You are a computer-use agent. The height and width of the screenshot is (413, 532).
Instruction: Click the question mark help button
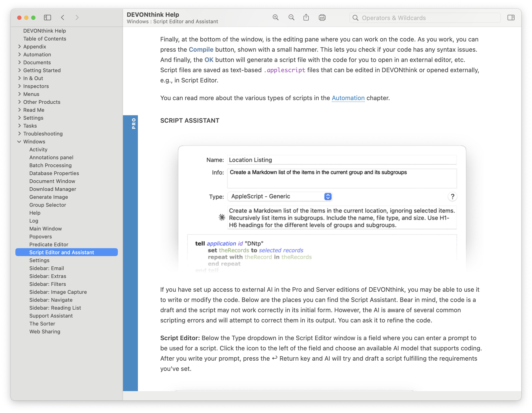[452, 196]
